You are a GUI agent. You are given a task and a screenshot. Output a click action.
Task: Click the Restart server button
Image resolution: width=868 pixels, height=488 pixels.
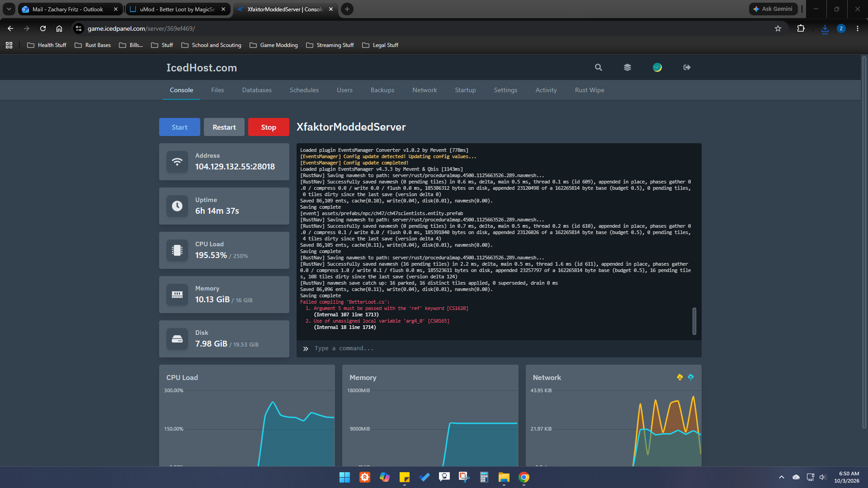click(x=224, y=127)
